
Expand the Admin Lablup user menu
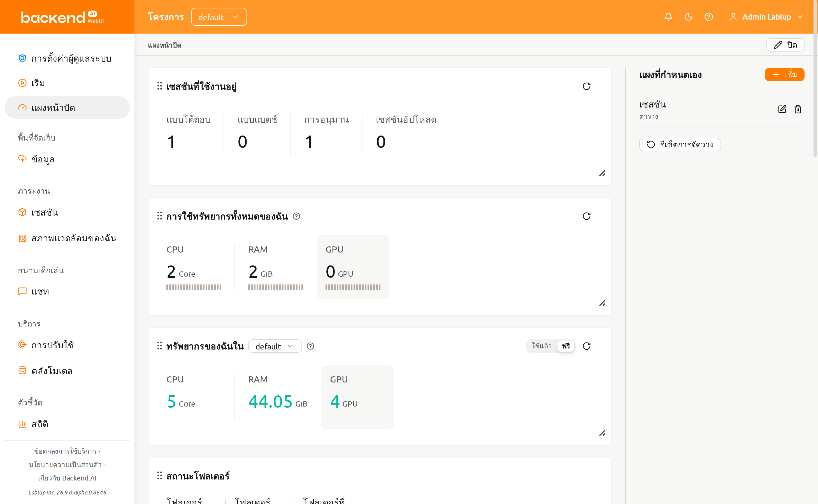[x=766, y=17]
